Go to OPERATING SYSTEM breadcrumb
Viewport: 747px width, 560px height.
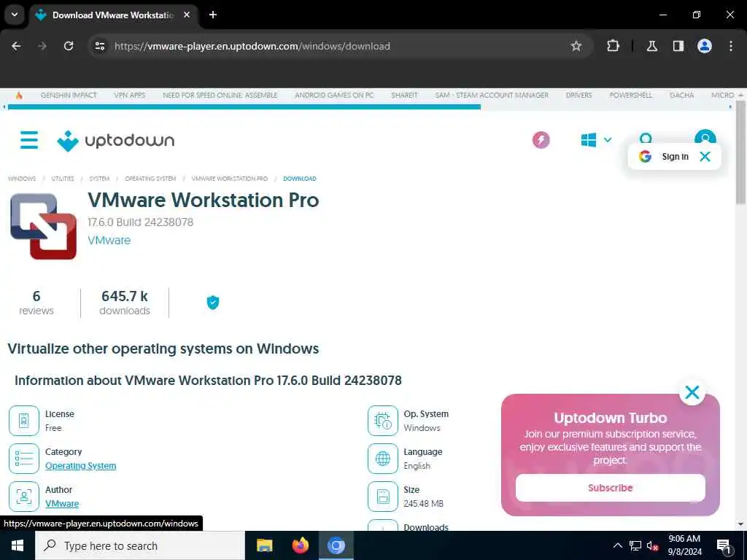(x=150, y=179)
